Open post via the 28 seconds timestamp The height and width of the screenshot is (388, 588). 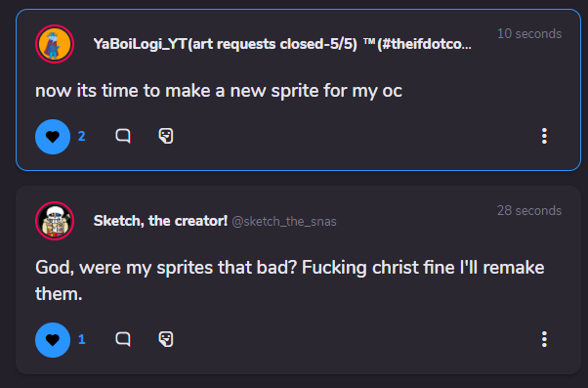tap(529, 210)
